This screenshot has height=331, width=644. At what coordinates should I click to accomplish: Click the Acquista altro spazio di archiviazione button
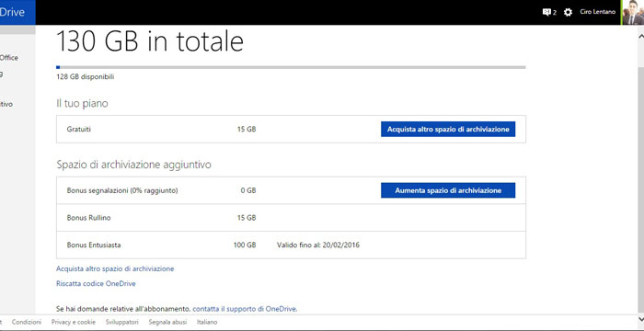pos(448,129)
